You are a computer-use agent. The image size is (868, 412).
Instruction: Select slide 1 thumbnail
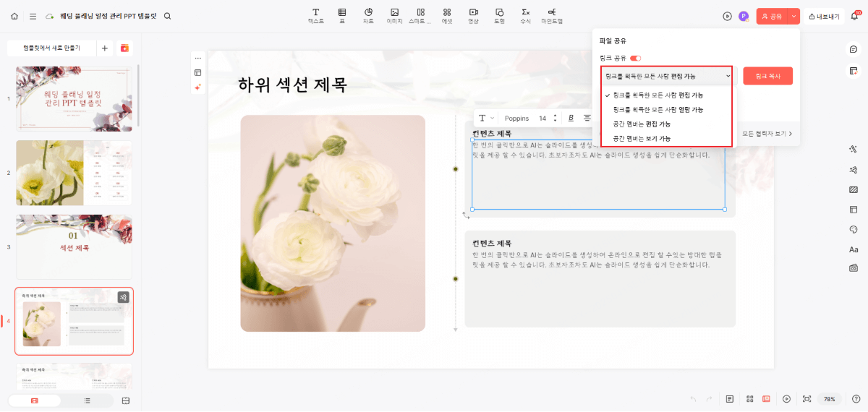tap(74, 98)
